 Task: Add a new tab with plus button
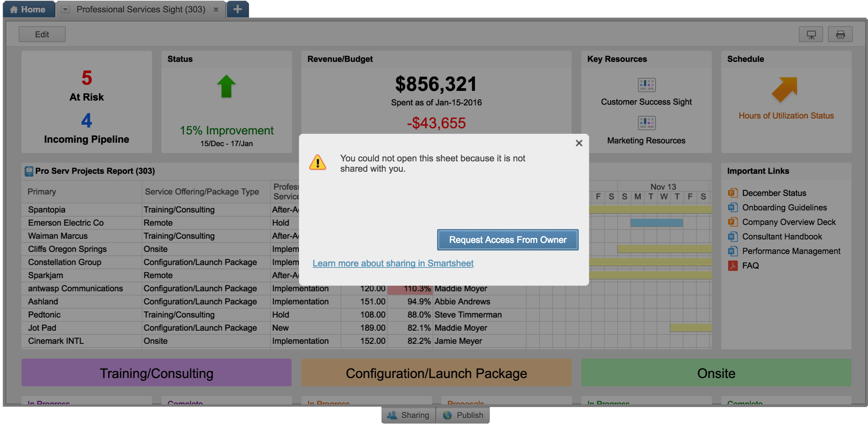tap(237, 9)
